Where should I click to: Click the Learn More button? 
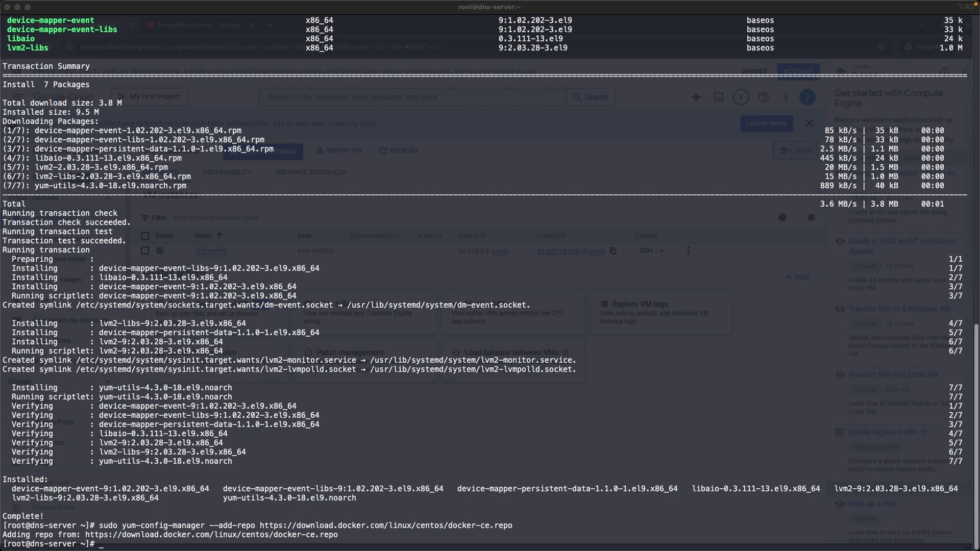pyautogui.click(x=766, y=123)
